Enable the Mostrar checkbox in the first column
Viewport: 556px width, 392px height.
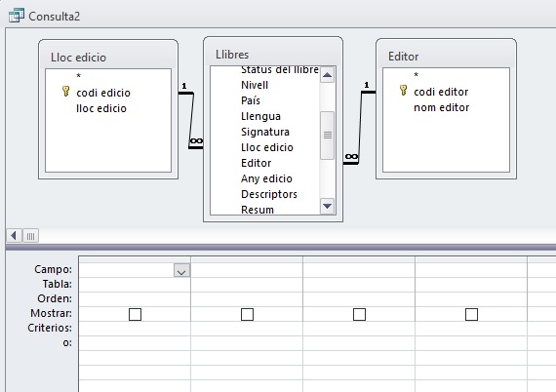coord(135,314)
